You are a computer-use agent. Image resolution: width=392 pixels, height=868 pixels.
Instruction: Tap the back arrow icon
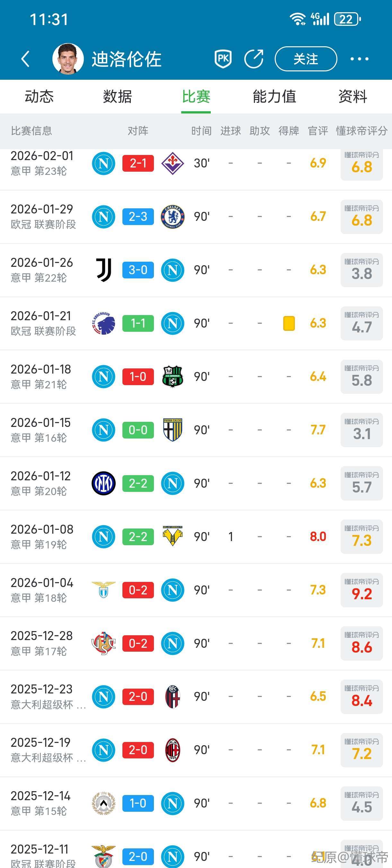pos(26,59)
